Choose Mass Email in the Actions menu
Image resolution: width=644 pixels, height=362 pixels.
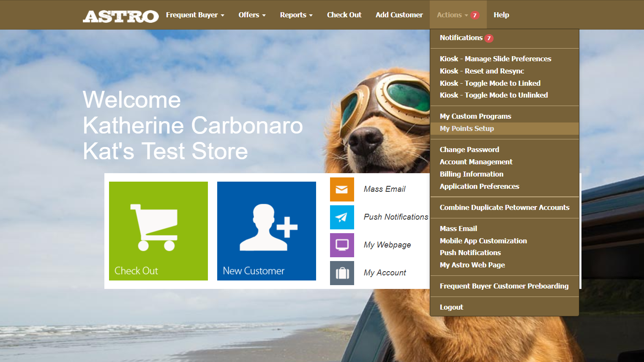(x=505, y=229)
